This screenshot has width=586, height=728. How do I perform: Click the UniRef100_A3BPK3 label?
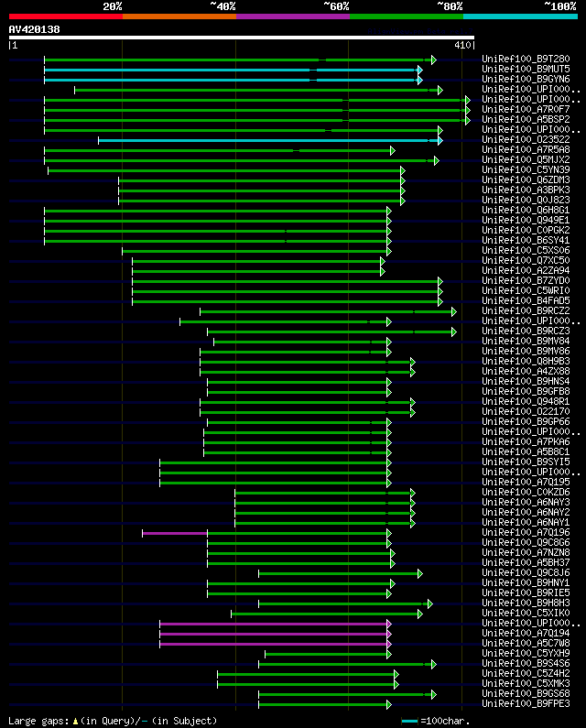[526, 190]
